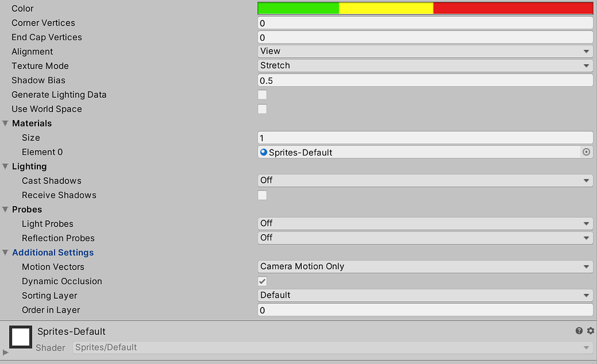Toggle Receive Shadows
Screen dimensions: 597x364
[x=262, y=195]
